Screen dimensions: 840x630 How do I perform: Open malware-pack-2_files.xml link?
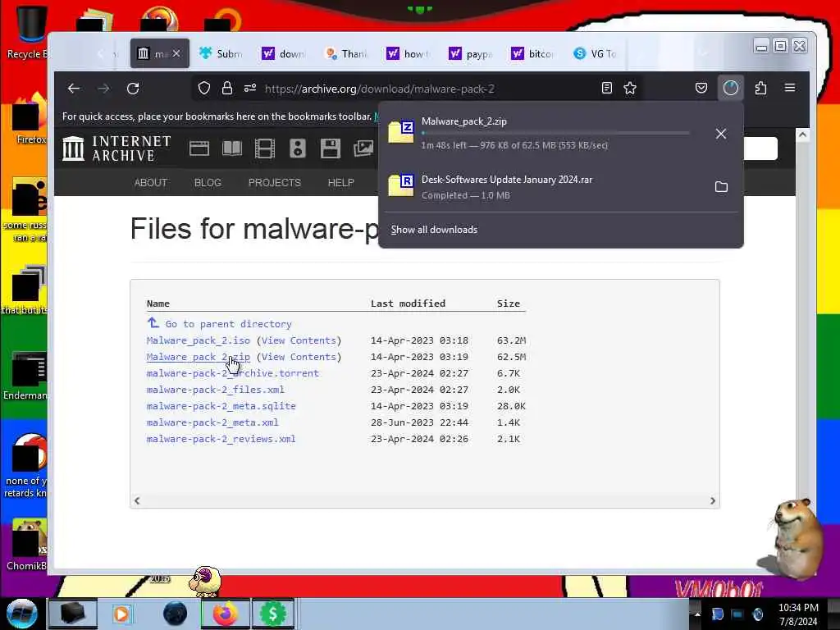[x=216, y=390]
